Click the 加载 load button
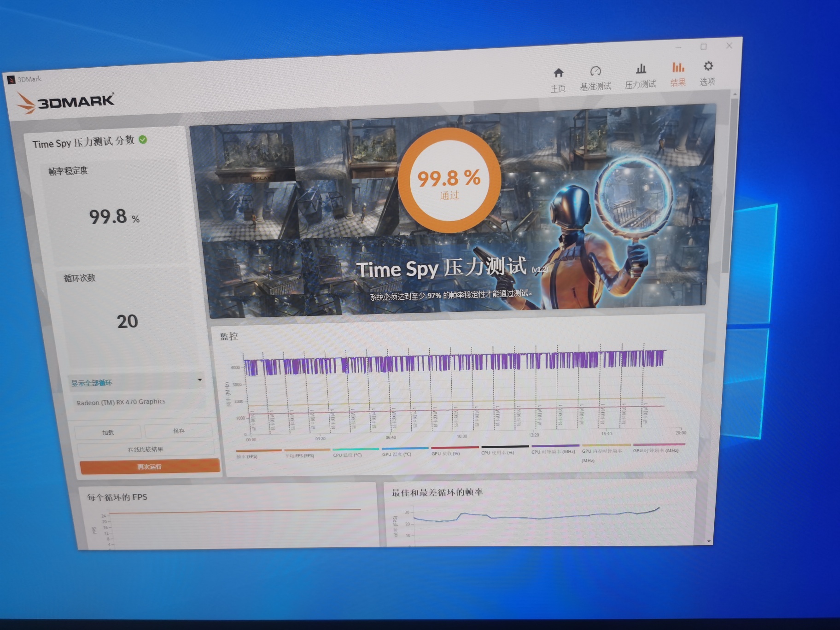Viewport: 840px width, 630px height. pos(108,432)
